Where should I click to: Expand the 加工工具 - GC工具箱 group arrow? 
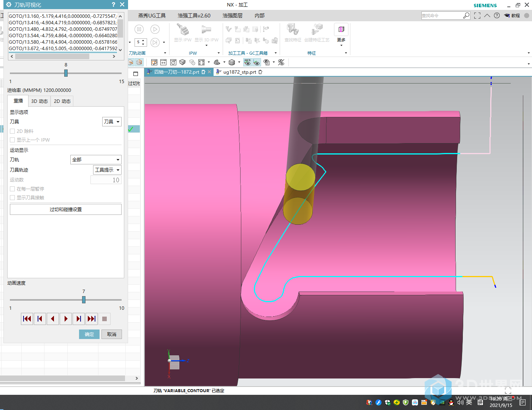tap(275, 53)
